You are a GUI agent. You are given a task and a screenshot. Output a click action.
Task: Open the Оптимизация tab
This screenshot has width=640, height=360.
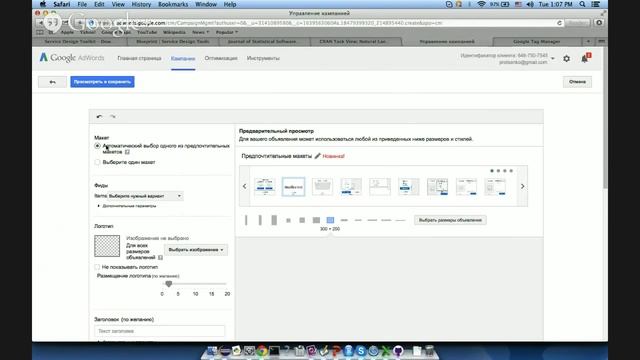[x=221, y=58]
